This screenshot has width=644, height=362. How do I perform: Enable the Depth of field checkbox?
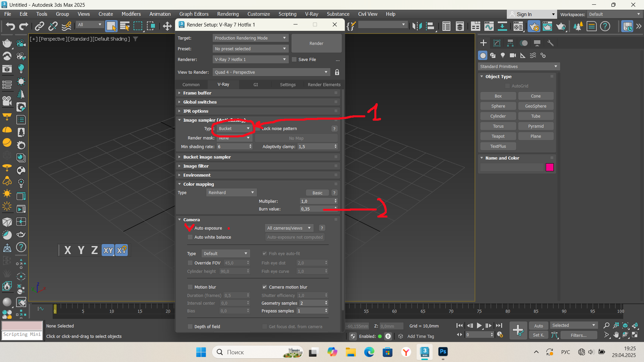(190, 327)
